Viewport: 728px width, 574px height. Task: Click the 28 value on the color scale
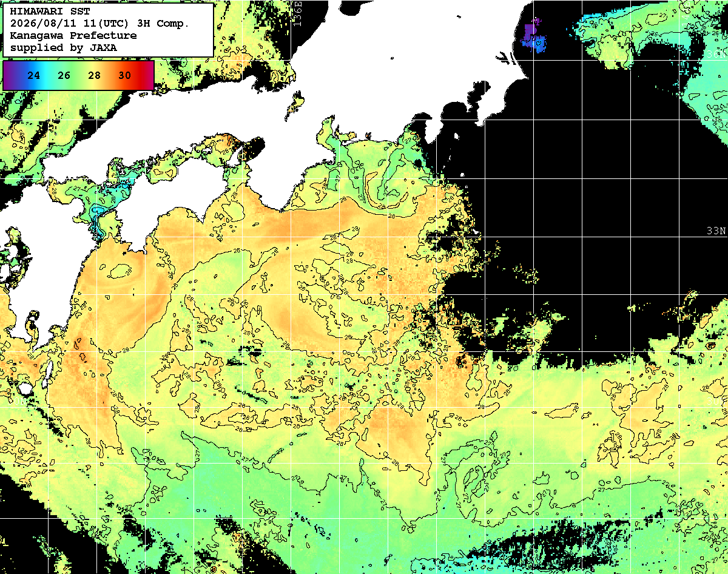point(94,76)
